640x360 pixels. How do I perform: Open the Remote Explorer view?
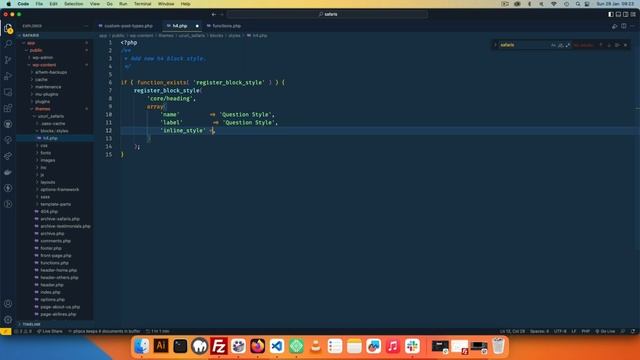[8, 92]
